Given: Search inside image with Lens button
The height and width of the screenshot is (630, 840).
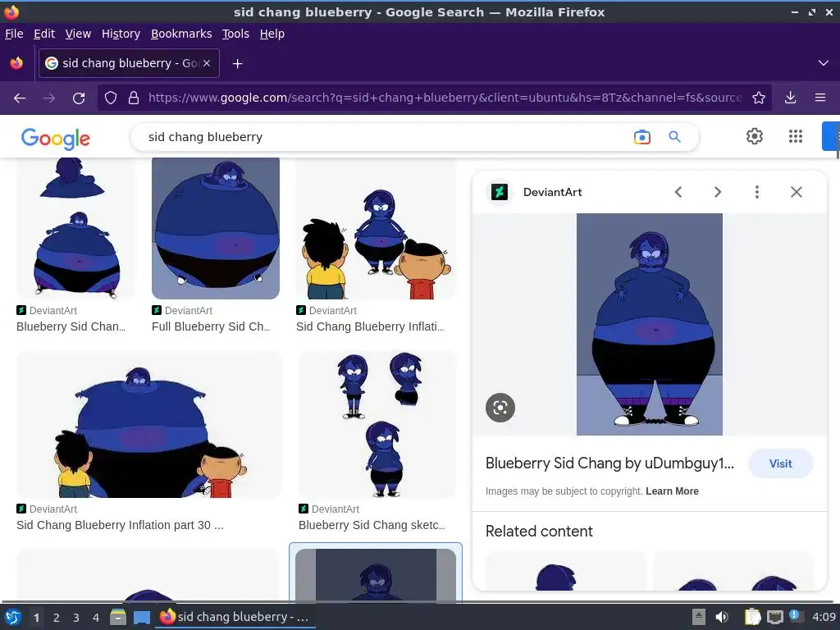Looking at the screenshot, I should point(500,408).
